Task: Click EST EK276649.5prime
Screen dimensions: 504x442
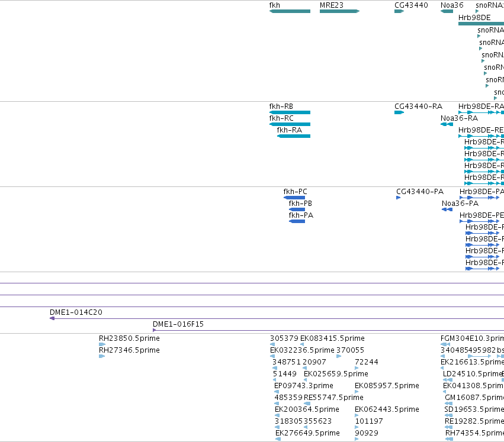Action: point(278,440)
